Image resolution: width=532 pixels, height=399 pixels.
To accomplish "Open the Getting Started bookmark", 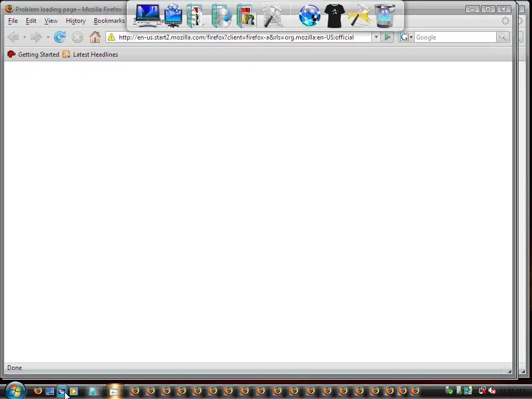I will (x=33, y=54).
